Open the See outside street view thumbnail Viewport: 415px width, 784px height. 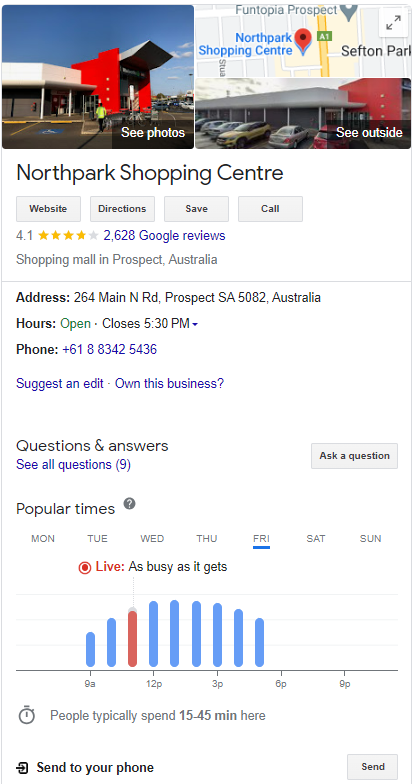click(x=303, y=114)
